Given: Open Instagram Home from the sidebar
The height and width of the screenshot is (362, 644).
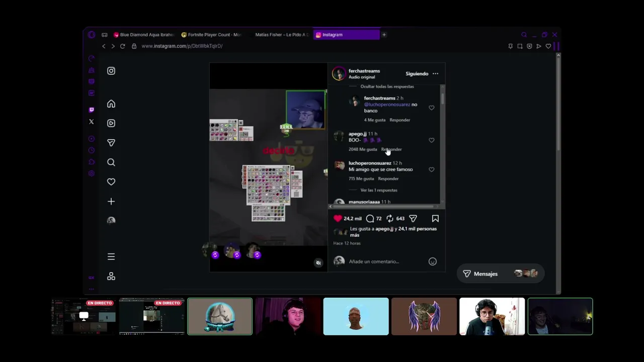Looking at the screenshot, I should (111, 104).
